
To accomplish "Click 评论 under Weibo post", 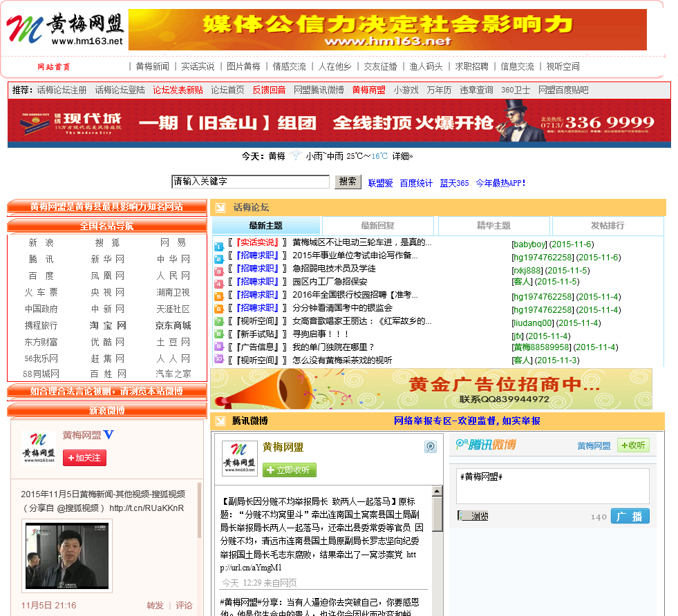I will [184, 605].
